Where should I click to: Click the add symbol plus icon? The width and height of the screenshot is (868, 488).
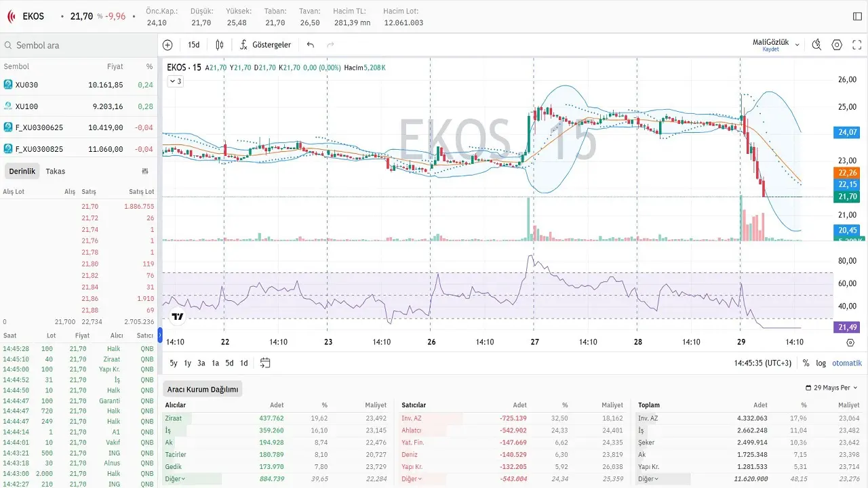[x=167, y=45]
